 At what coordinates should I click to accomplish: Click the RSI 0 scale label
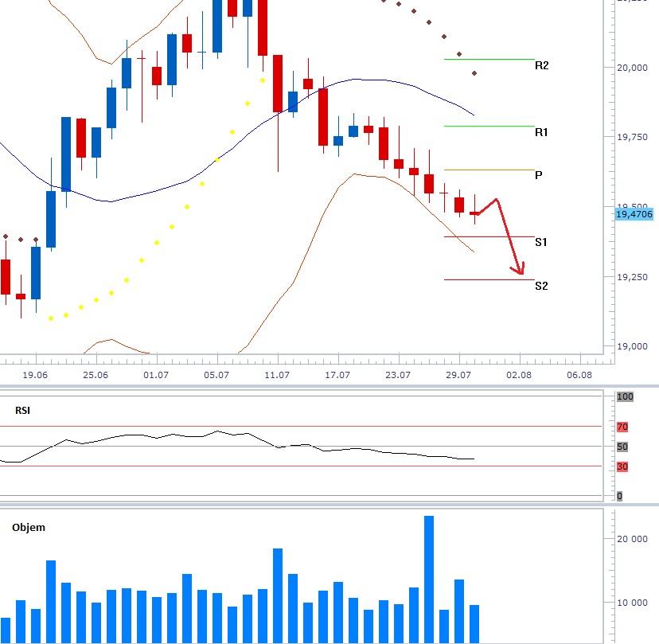[x=619, y=497]
